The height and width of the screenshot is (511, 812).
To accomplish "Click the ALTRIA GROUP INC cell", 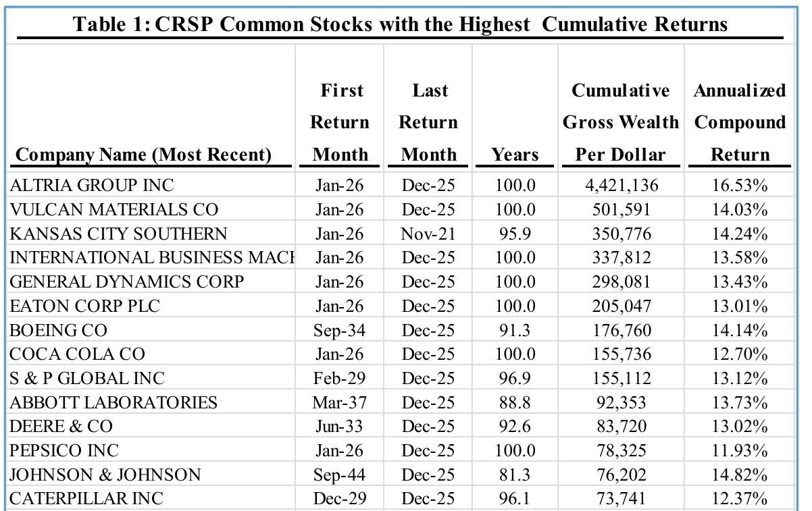I will coord(91,185).
